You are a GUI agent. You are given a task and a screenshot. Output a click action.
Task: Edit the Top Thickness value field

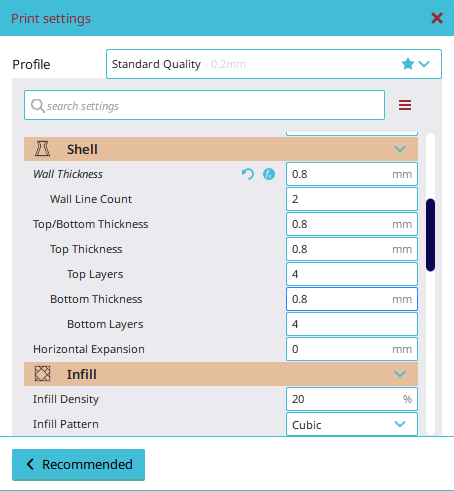[352, 249]
